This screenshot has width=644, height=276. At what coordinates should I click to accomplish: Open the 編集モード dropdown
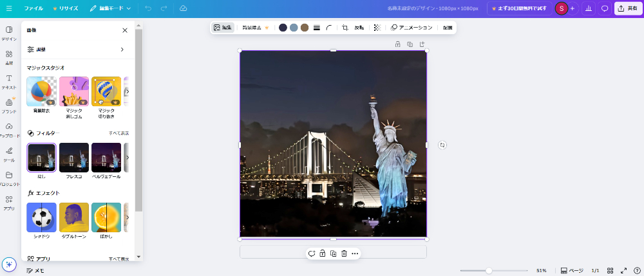click(x=110, y=8)
